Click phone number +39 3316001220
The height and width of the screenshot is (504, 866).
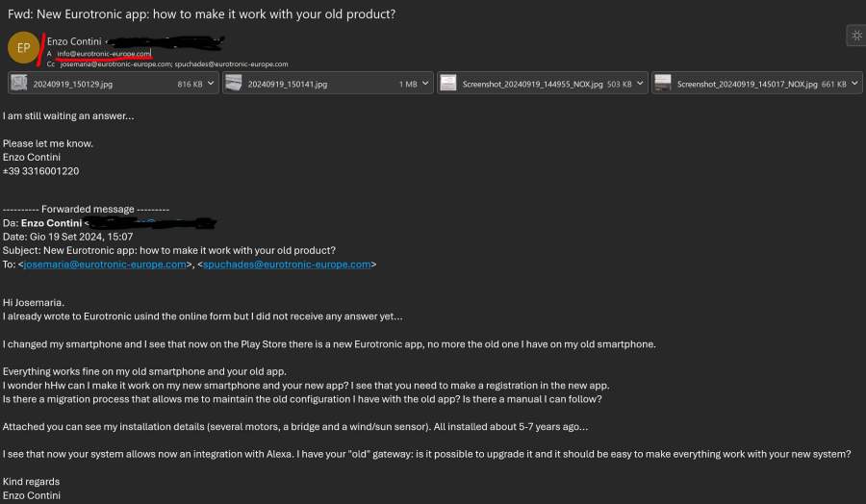click(x=41, y=171)
